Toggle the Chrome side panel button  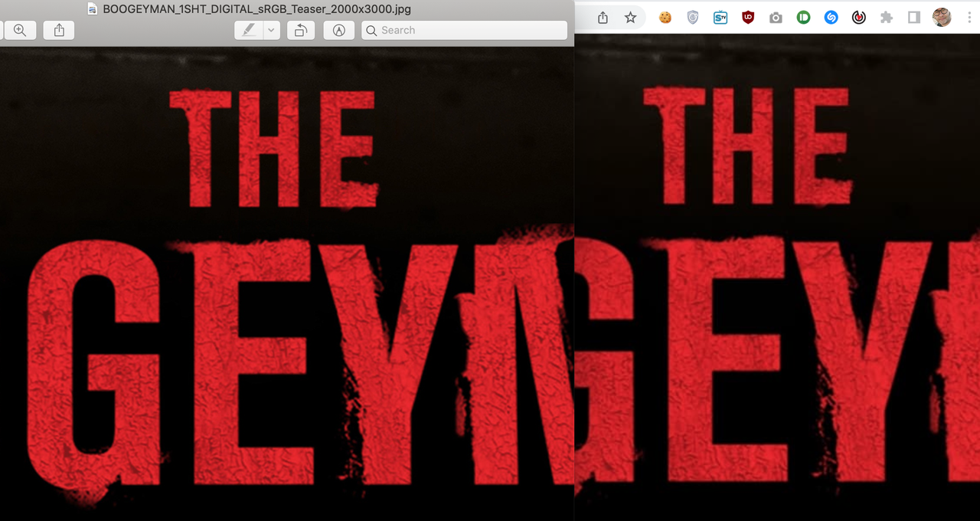(914, 17)
